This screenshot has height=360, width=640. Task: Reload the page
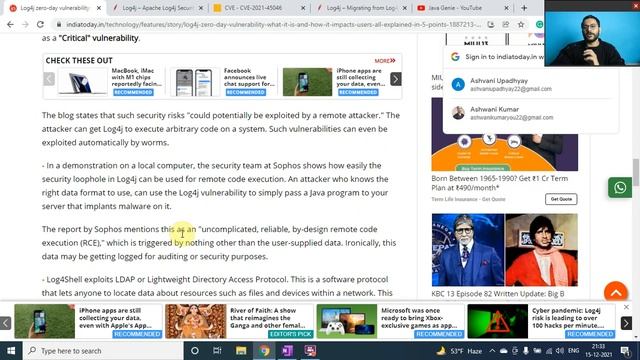click(40, 24)
